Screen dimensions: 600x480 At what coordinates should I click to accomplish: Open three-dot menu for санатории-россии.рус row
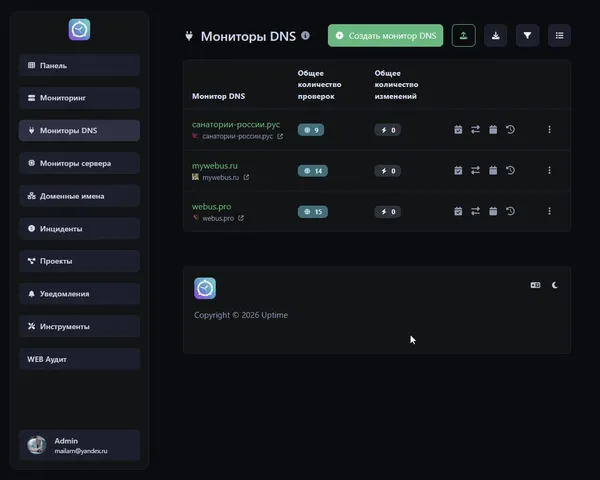pos(549,129)
